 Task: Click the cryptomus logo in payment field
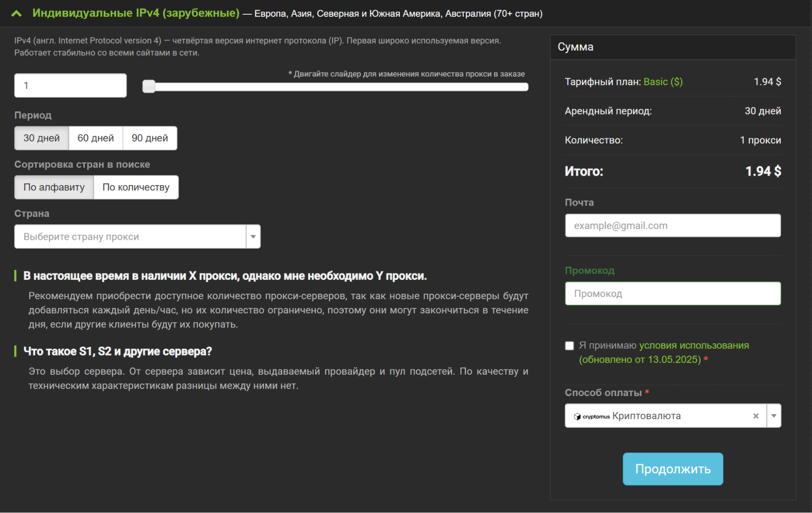pos(591,416)
